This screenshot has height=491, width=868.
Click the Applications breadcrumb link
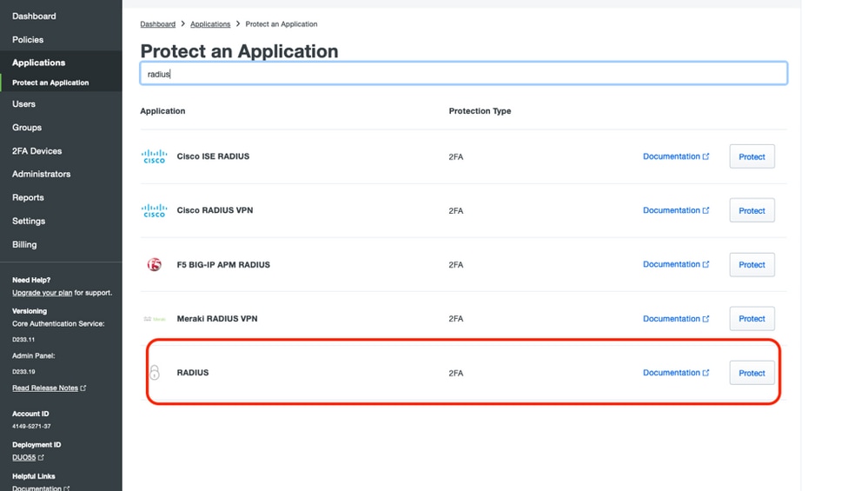point(210,23)
